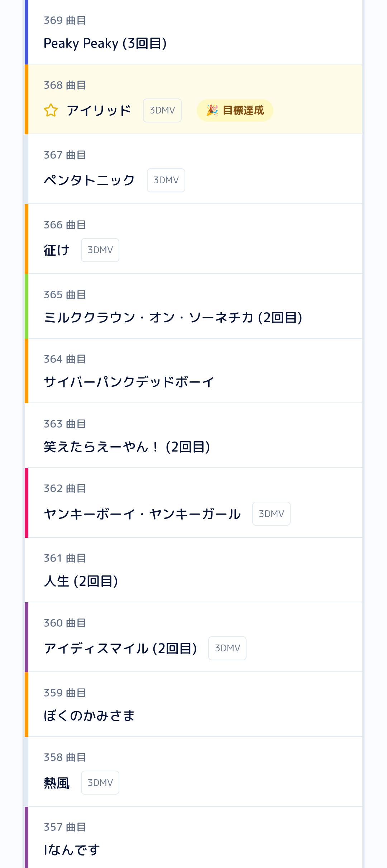
Task: Click the 3DMV tag next to 熱風
Action: click(x=100, y=783)
